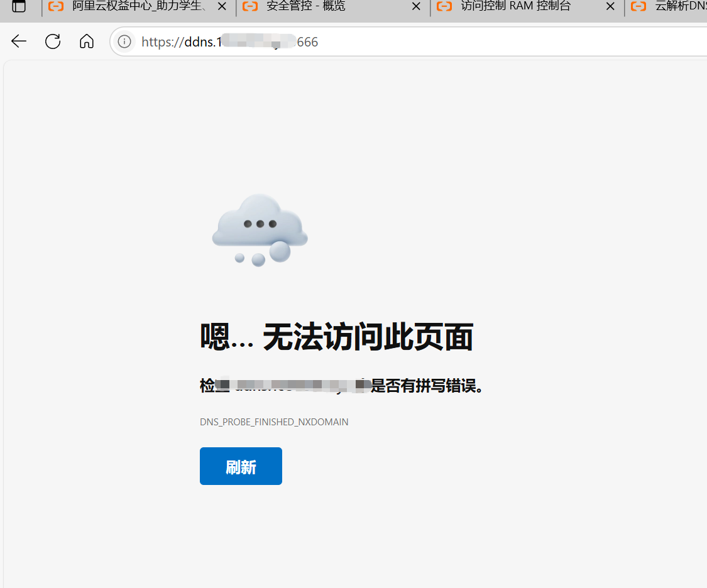
Task: Reload the page with refresh icon
Action: point(53,41)
